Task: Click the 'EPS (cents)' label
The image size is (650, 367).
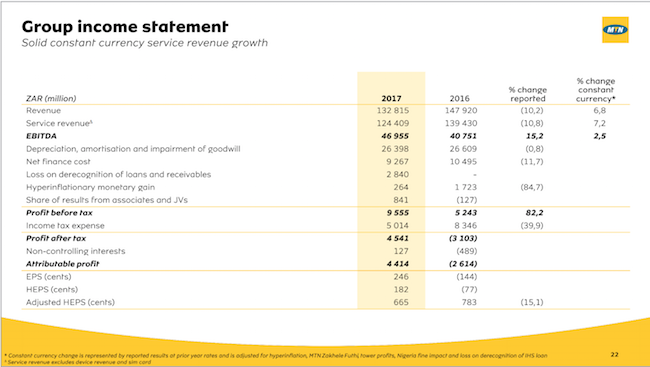Action: coord(49,277)
